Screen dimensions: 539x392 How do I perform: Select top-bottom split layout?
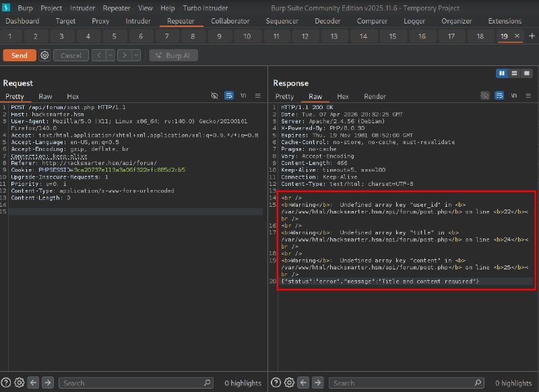click(x=514, y=73)
